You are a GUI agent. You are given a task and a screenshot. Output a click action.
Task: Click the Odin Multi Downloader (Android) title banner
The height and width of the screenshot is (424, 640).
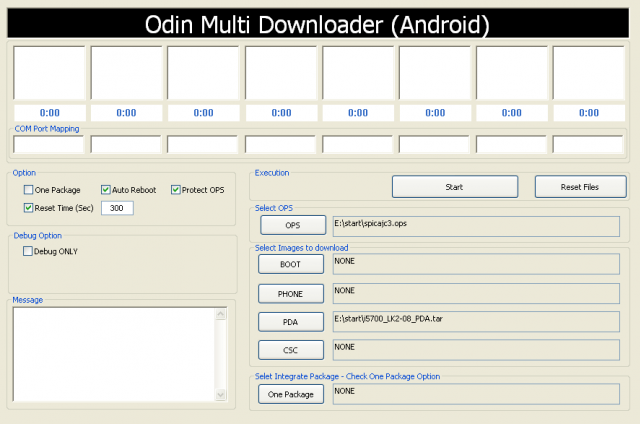318,24
